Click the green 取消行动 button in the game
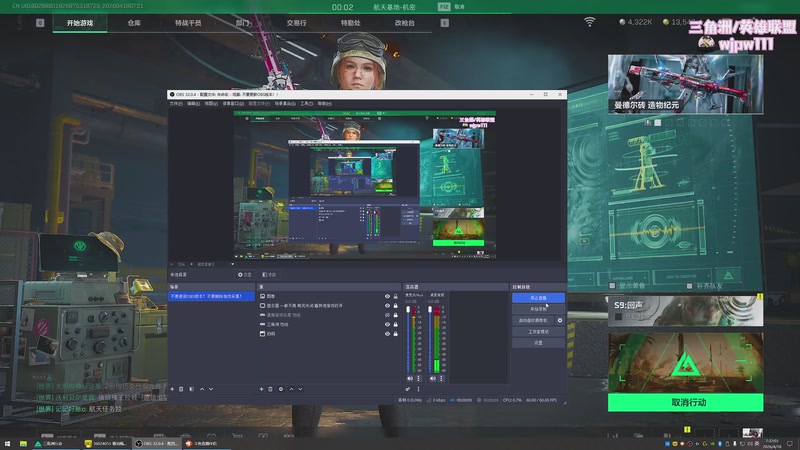This screenshot has height=450, width=800. [x=686, y=403]
